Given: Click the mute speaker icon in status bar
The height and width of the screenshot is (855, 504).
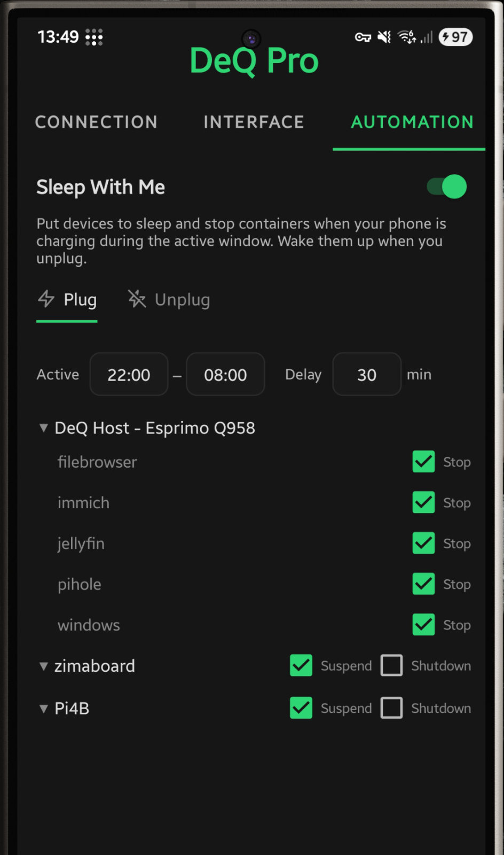Looking at the screenshot, I should [383, 37].
